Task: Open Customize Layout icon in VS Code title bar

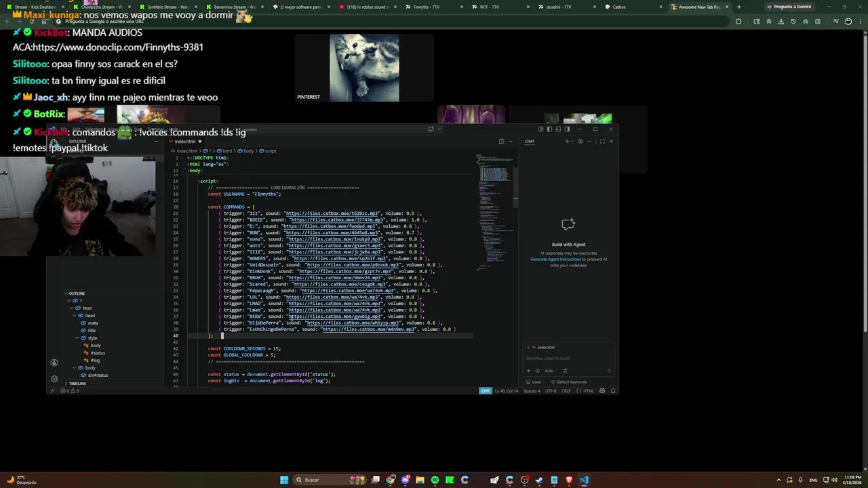Action: (540, 129)
